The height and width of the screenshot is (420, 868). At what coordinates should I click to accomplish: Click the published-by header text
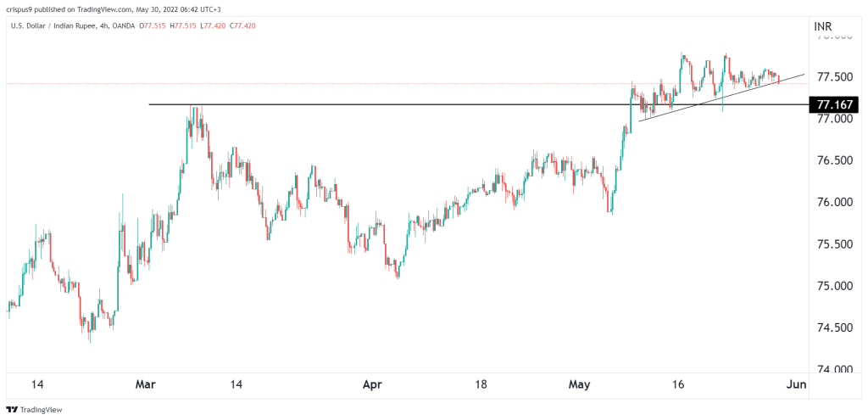[113, 8]
